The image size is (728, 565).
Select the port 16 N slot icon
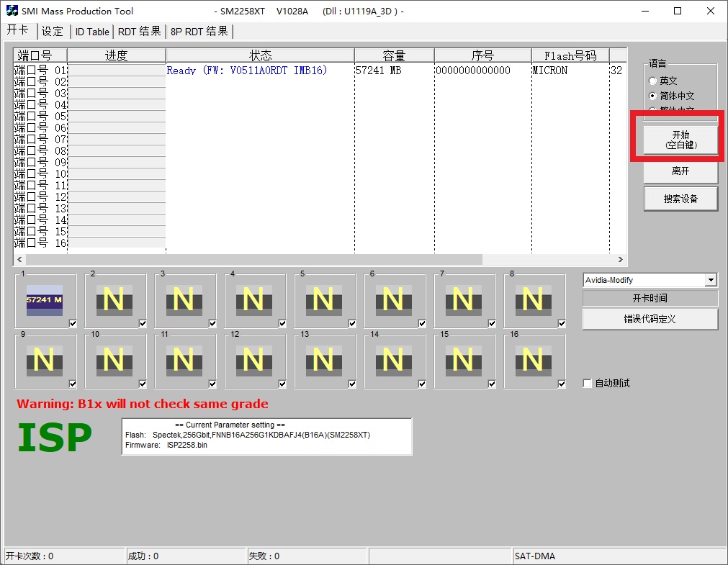tap(533, 360)
